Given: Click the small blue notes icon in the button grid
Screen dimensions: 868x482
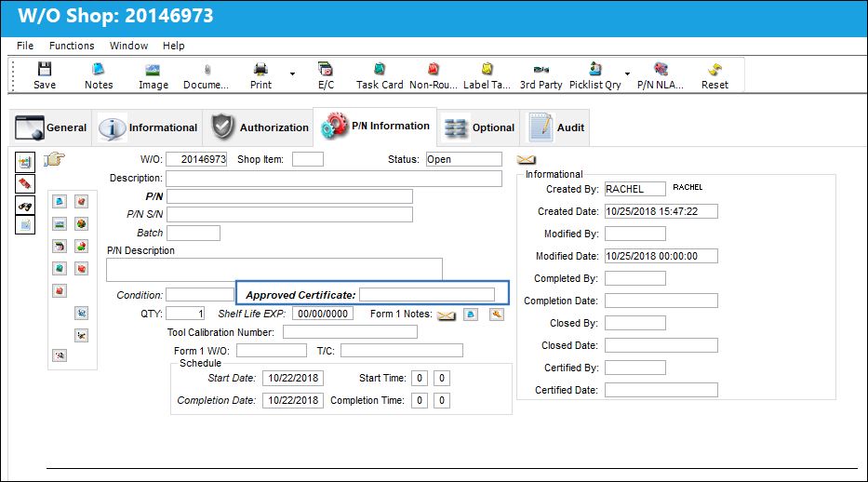Looking at the screenshot, I should pos(60,201).
